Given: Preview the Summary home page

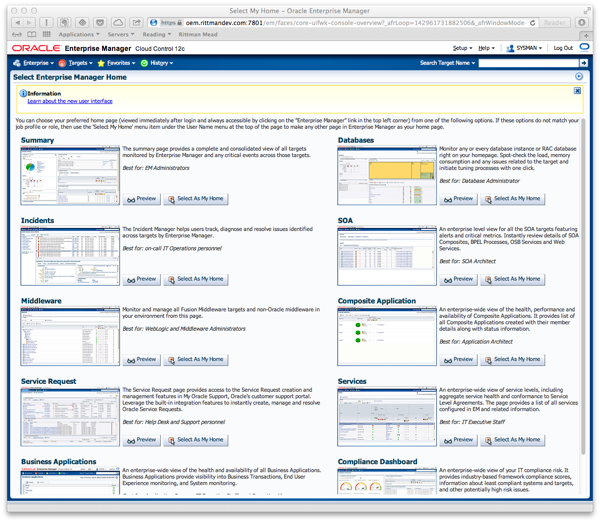Looking at the screenshot, I should tap(142, 199).
